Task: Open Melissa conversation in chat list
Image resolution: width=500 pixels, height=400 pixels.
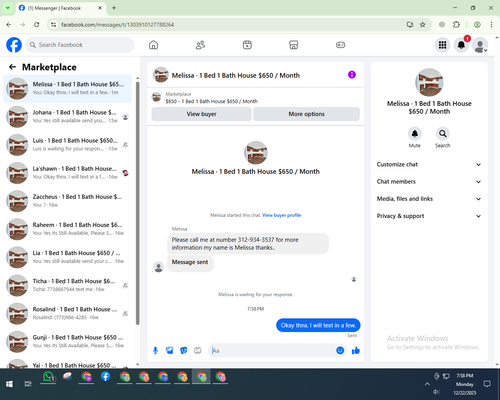Action: coord(67,88)
